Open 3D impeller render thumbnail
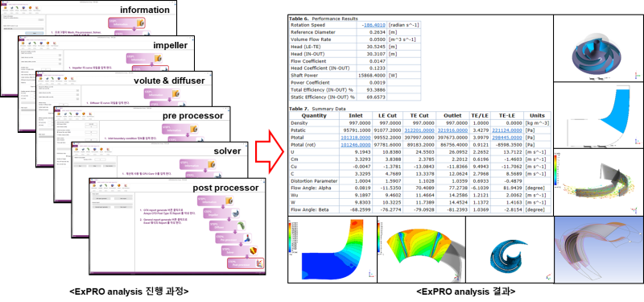This screenshot has height=302, width=644. (599, 48)
